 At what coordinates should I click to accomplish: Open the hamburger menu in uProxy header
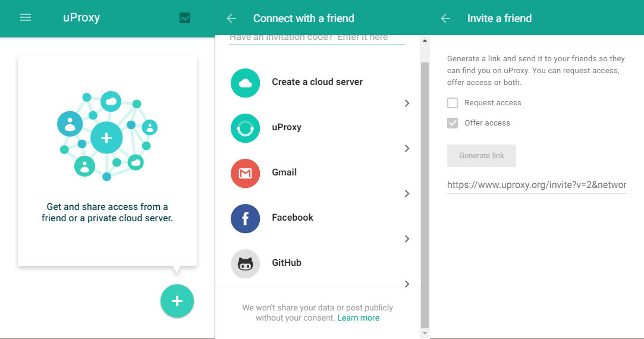(x=26, y=18)
